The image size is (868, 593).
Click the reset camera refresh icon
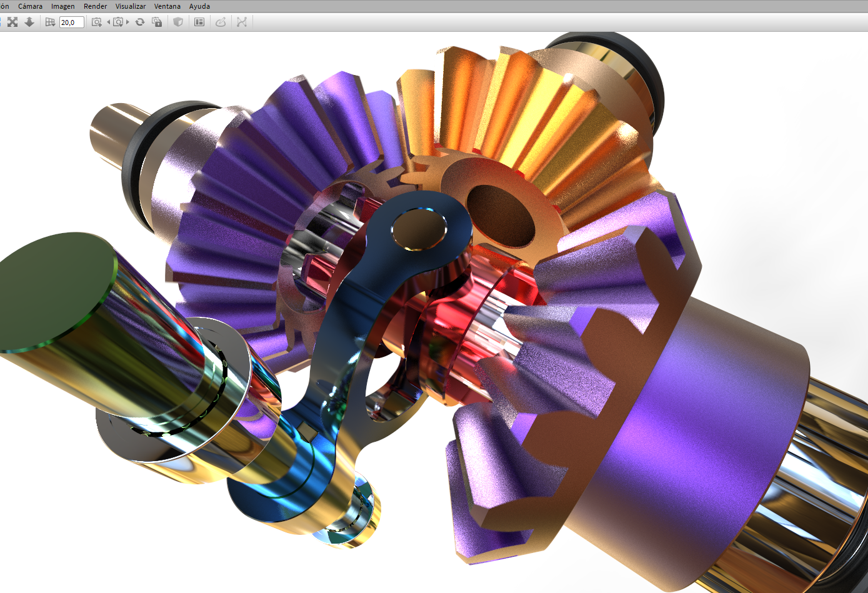[x=140, y=22]
